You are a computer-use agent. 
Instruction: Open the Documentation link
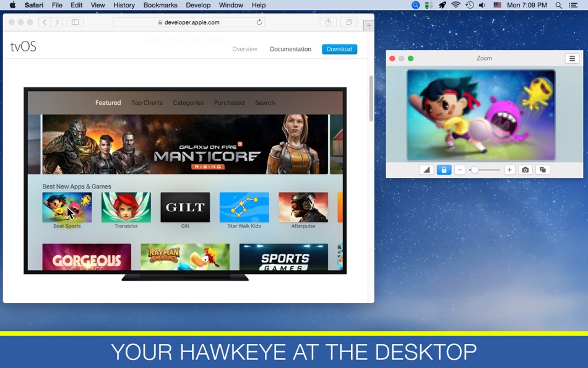(290, 49)
